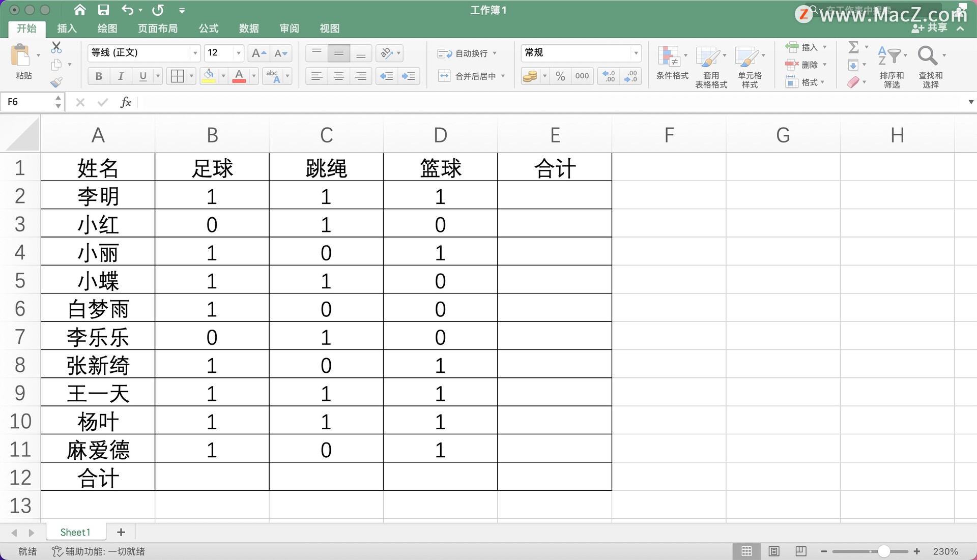Open the borders button
This screenshot has width=977, height=560.
point(177,76)
